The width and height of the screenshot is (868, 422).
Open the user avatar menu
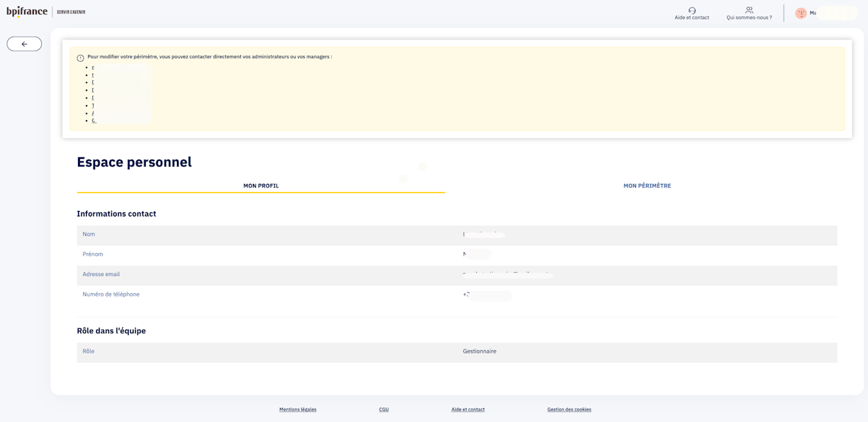click(x=801, y=13)
